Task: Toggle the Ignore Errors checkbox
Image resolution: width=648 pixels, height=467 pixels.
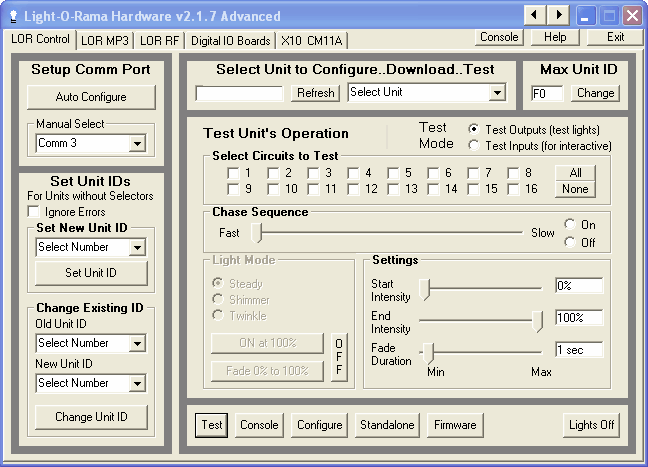Action: tap(33, 212)
